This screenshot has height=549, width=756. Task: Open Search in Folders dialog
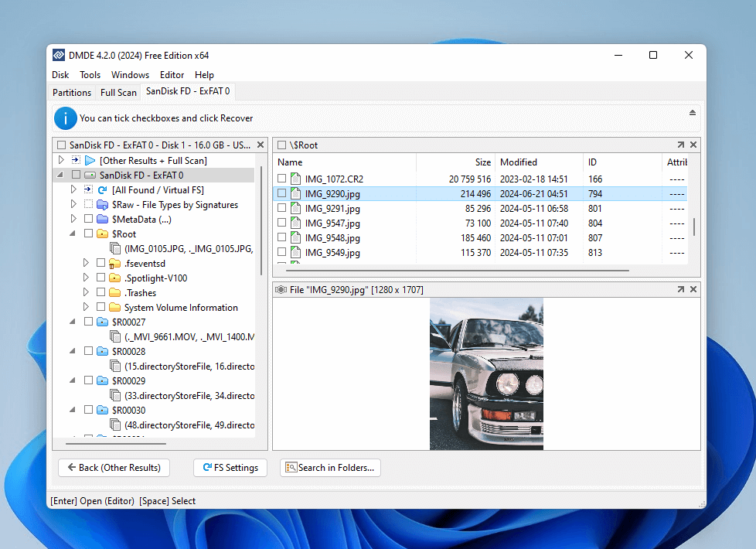330,468
